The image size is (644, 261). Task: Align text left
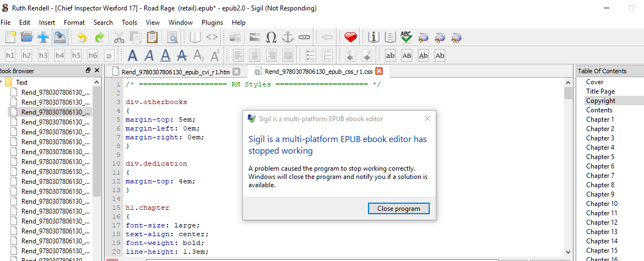[x=238, y=56]
